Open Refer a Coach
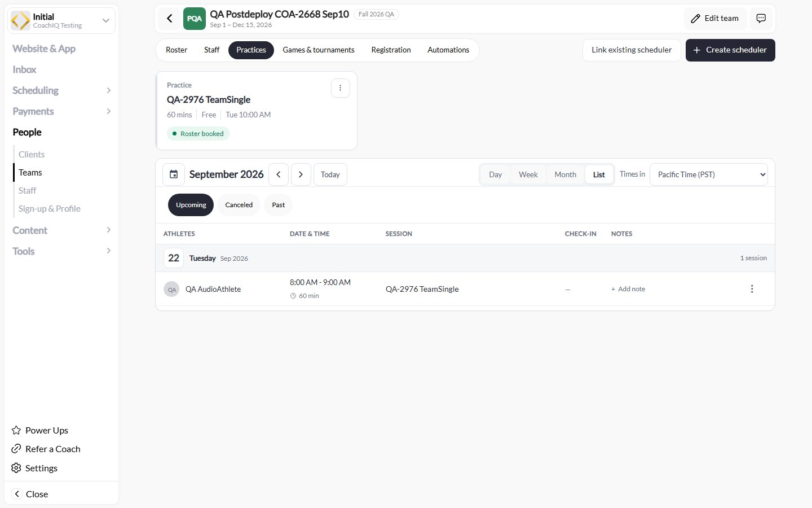The image size is (812, 508). [46, 449]
